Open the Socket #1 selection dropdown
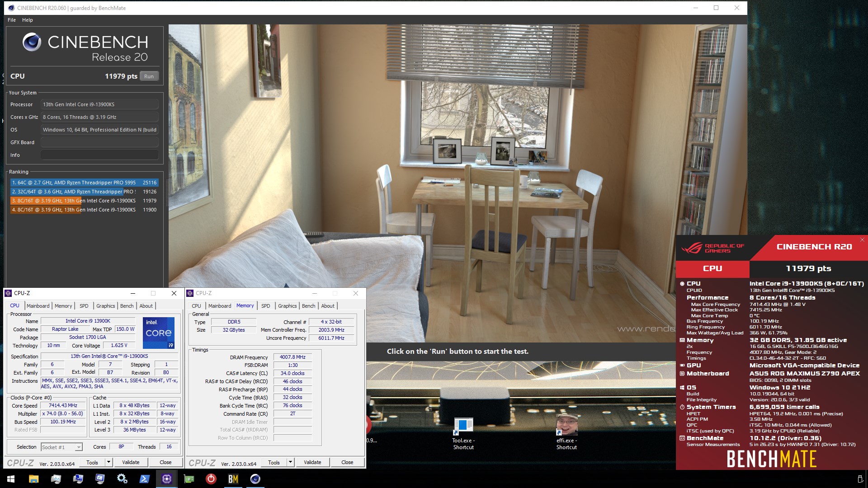 coord(61,447)
